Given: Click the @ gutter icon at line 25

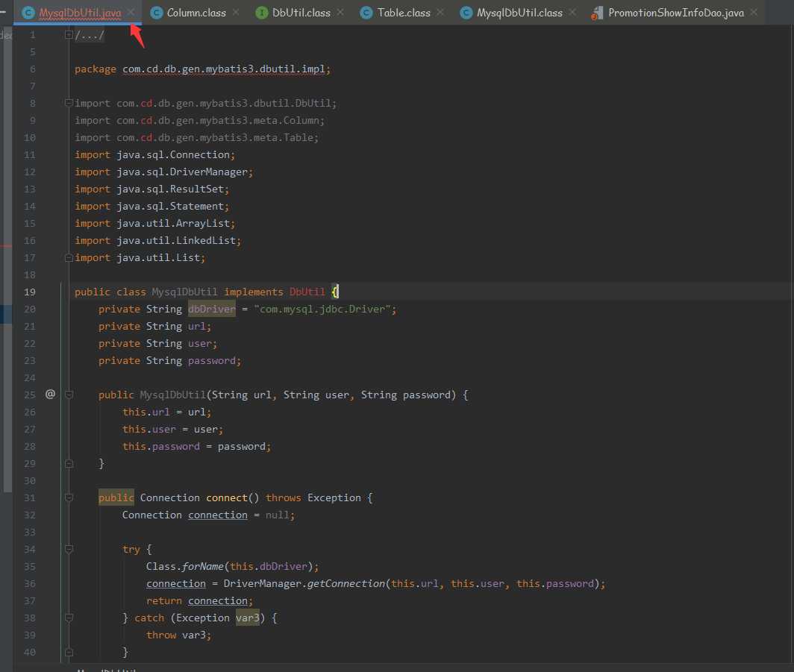Looking at the screenshot, I should coord(50,395).
